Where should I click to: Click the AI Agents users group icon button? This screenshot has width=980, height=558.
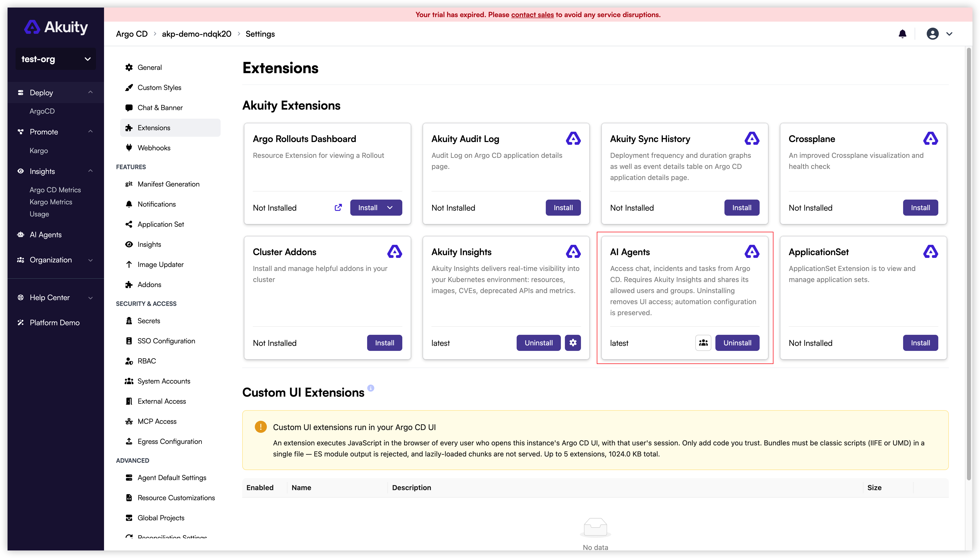click(703, 343)
